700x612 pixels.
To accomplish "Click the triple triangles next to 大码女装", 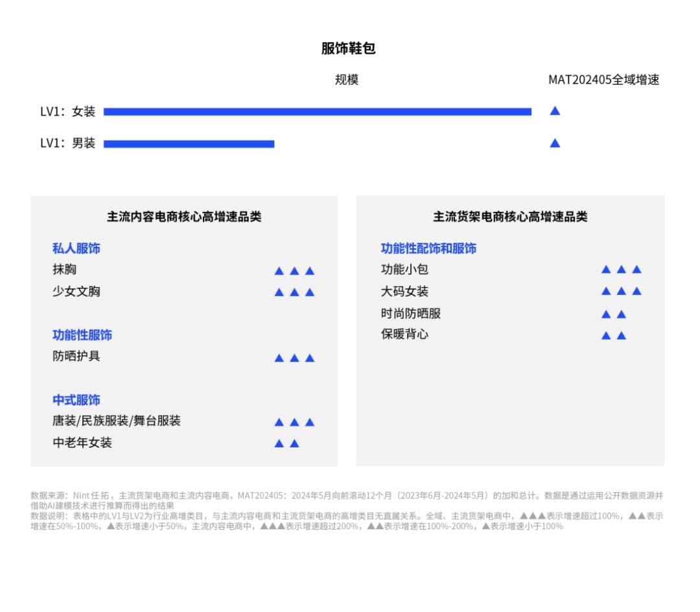I will tap(621, 291).
